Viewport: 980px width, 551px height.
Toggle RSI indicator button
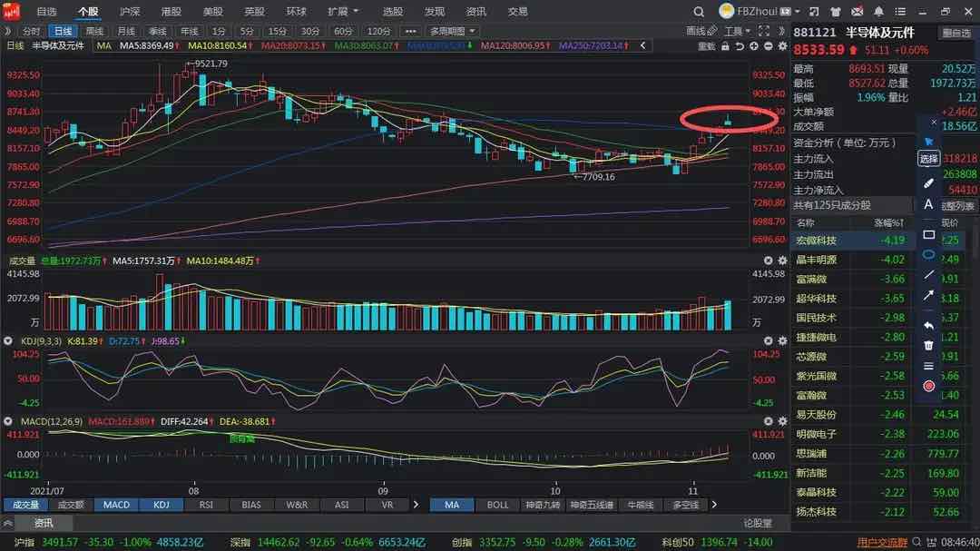click(x=206, y=505)
